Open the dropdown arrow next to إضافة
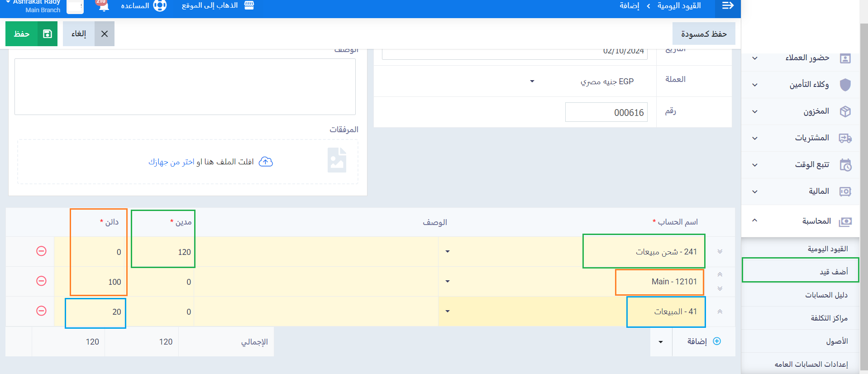 (x=661, y=342)
